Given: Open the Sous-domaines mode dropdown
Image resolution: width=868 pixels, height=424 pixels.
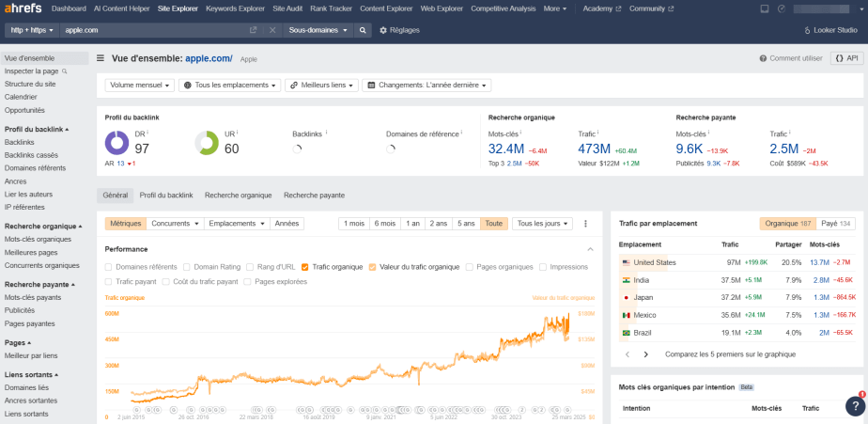Looking at the screenshot, I should coord(318,30).
